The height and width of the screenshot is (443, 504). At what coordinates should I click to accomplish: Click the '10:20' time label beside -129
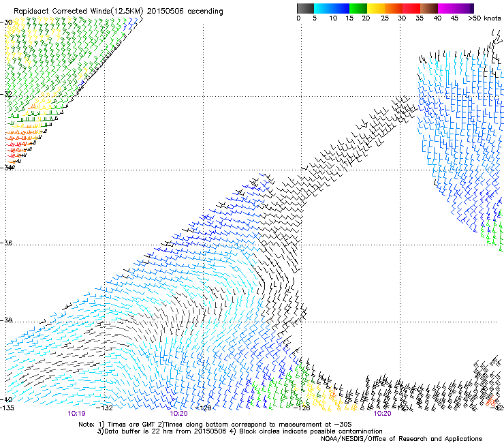click(x=178, y=414)
